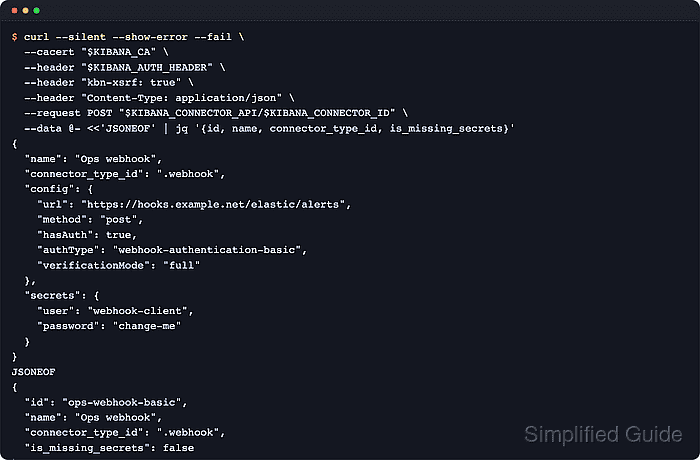Click the red close window button

coord(13,10)
